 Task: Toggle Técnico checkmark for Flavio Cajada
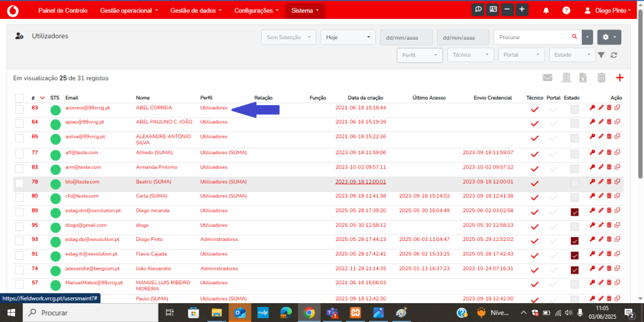pyautogui.click(x=535, y=255)
